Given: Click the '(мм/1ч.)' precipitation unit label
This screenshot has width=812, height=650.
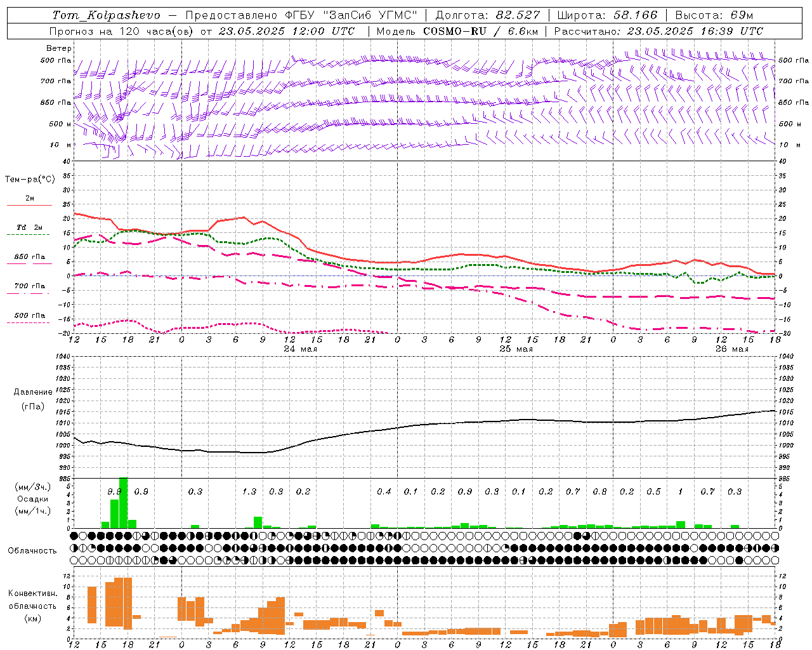Looking at the screenshot, I should point(33,511).
